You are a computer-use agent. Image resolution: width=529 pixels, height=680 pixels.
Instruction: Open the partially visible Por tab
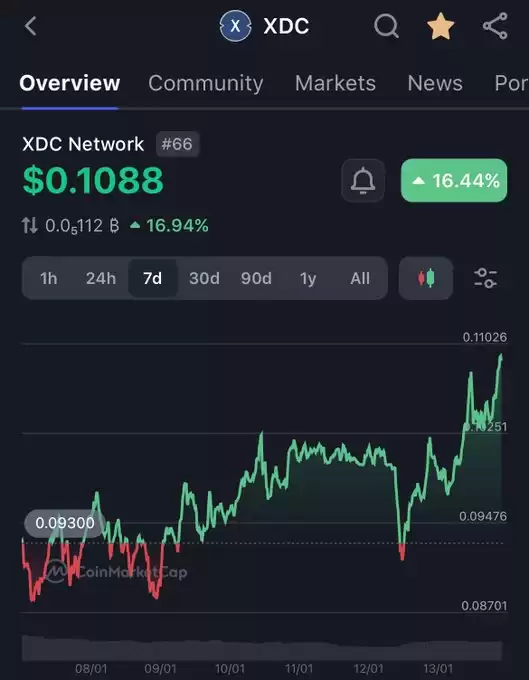[x=512, y=83]
